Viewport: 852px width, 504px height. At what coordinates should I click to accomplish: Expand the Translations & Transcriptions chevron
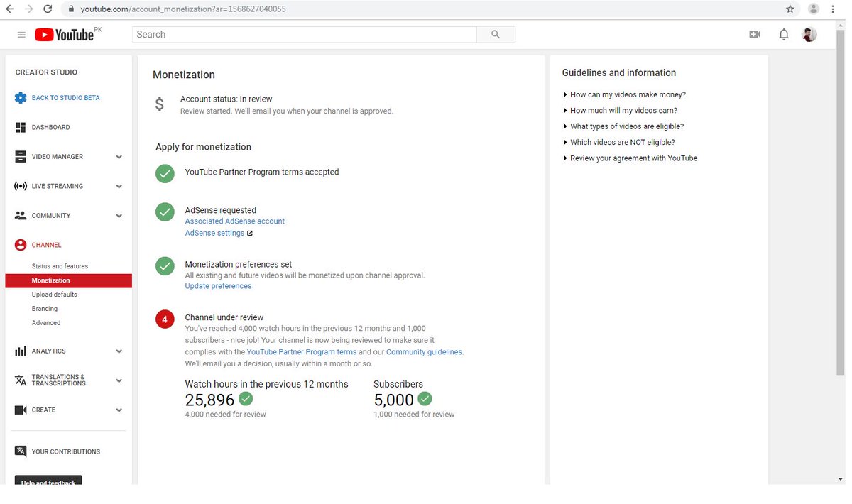[119, 380]
